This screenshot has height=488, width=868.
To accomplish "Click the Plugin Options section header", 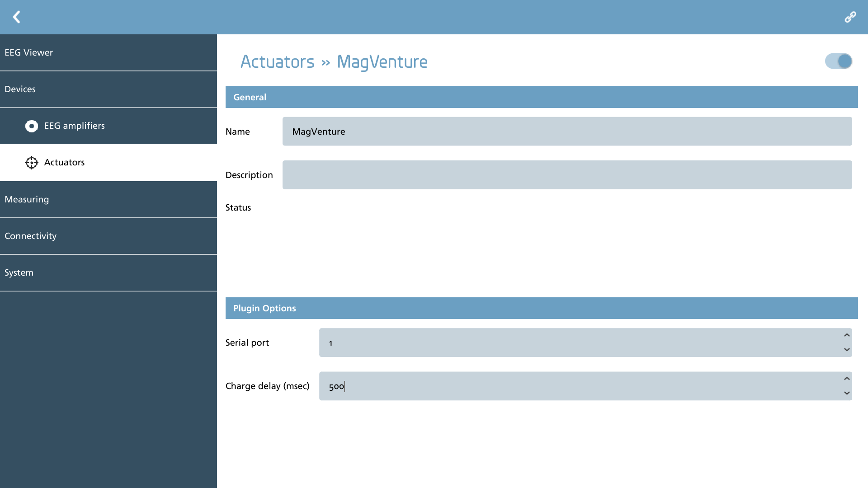I will (542, 308).
